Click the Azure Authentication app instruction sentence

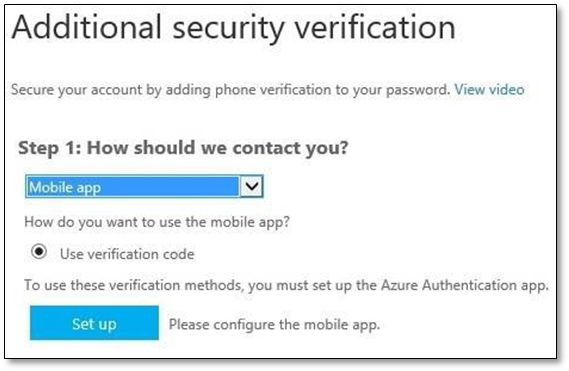tap(286, 285)
